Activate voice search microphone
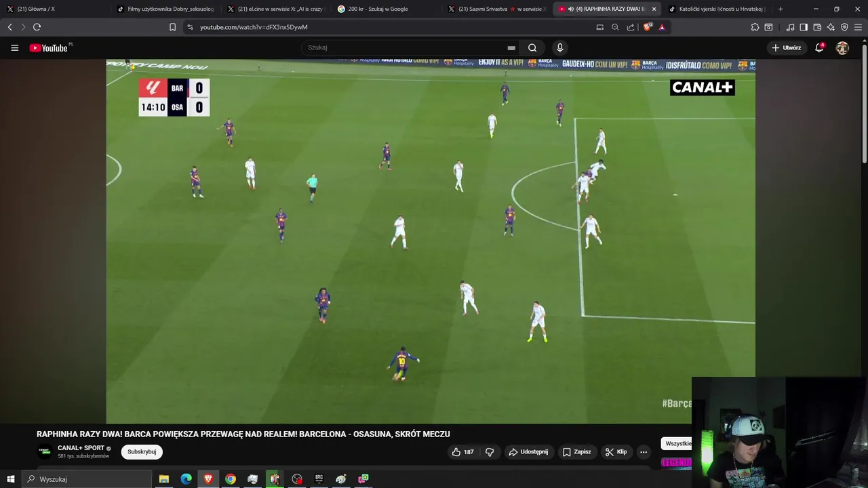868x488 pixels. point(559,47)
